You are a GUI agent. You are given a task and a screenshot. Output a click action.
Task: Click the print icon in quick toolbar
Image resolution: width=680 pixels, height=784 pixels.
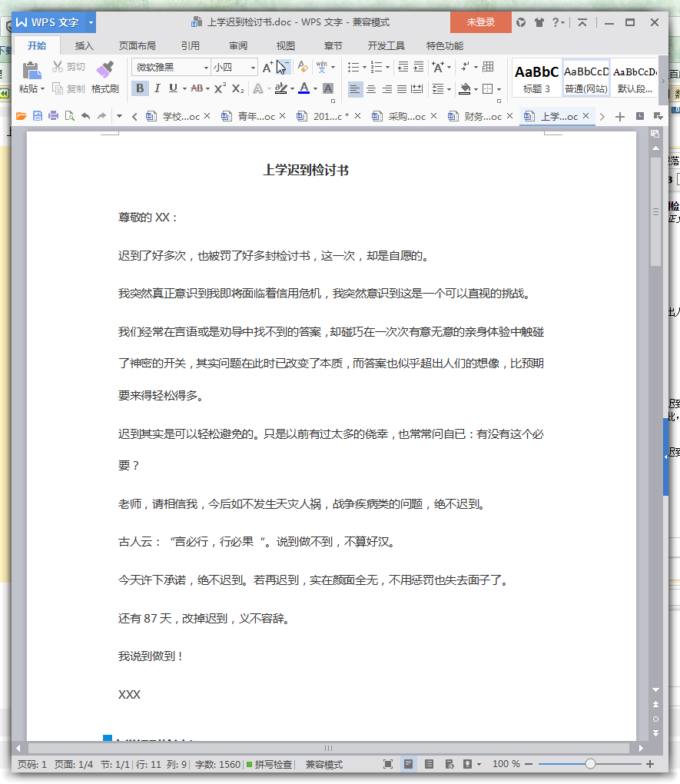coord(53,116)
